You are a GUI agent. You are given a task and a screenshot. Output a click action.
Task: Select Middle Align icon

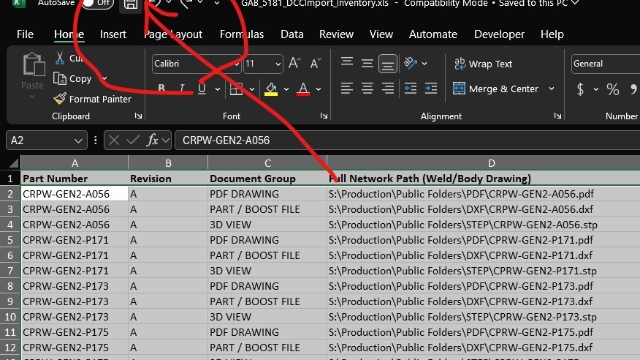(x=367, y=63)
